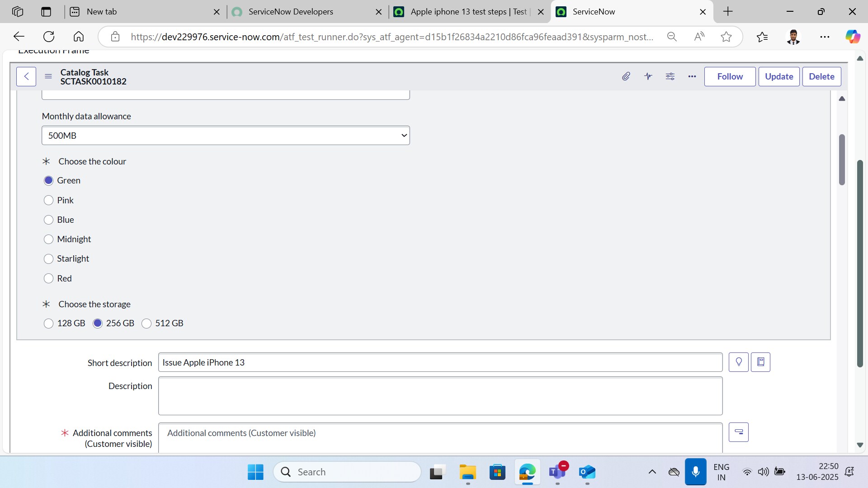
Task: Click the inner variables scrollbar thumb
Action: pyautogui.click(x=842, y=159)
